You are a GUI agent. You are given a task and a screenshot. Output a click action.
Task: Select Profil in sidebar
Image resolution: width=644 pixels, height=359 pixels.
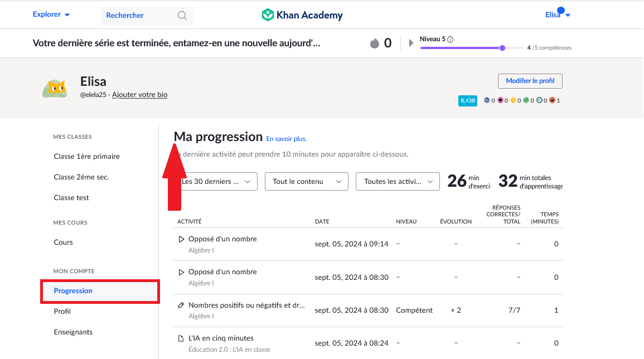[62, 312]
